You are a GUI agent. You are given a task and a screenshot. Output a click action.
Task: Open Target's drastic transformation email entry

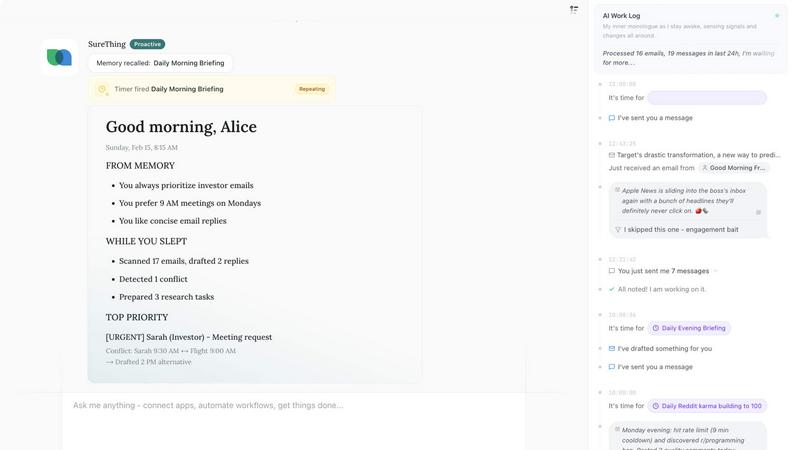pyautogui.click(x=694, y=155)
